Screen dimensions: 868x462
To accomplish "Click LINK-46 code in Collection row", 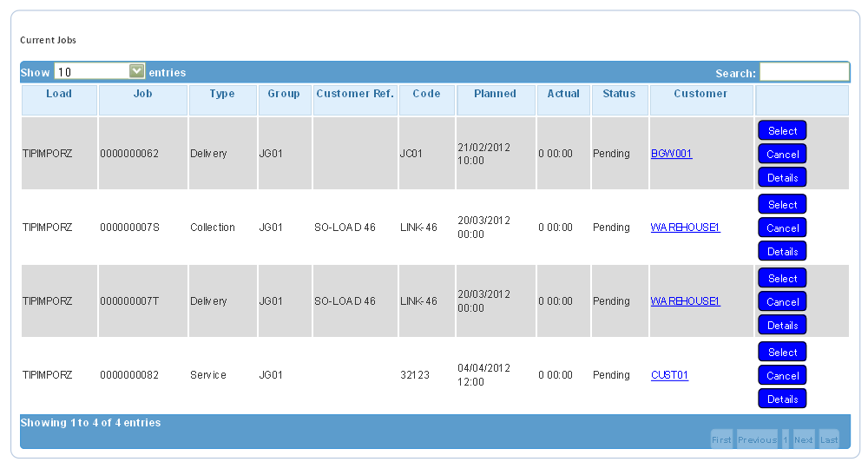I will click(418, 228).
